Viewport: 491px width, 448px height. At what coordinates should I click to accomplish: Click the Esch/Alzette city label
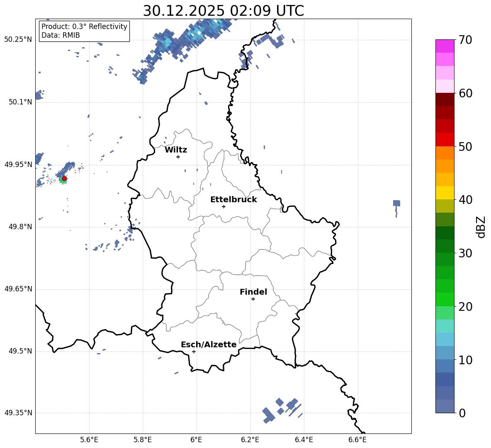(209, 344)
